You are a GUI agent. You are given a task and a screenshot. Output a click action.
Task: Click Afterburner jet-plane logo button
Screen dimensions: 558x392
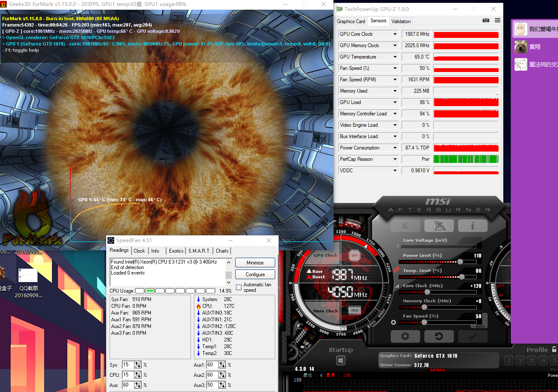(439, 226)
